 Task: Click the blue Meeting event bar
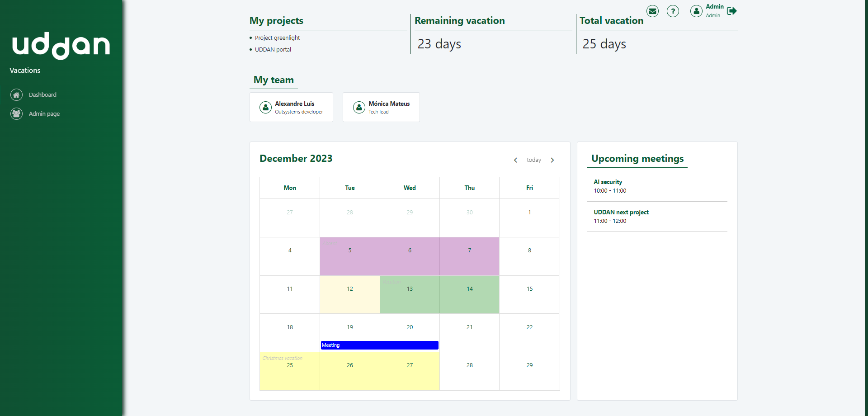pyautogui.click(x=379, y=345)
